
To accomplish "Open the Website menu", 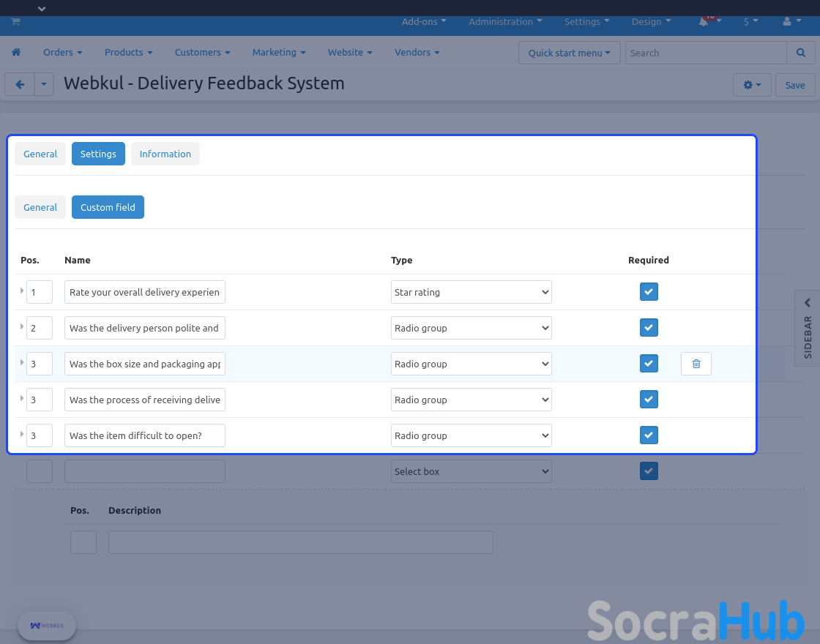I will pyautogui.click(x=350, y=52).
